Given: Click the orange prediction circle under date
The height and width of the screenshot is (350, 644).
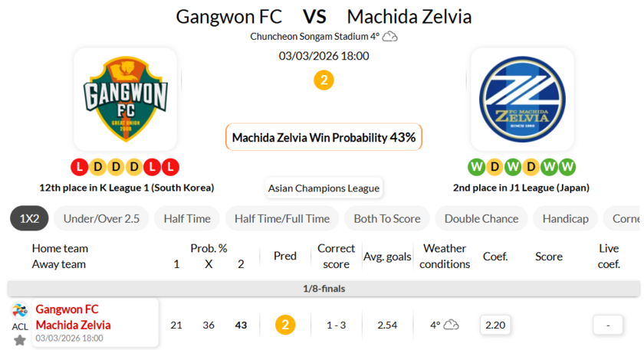Looking at the screenshot, I should point(324,80).
